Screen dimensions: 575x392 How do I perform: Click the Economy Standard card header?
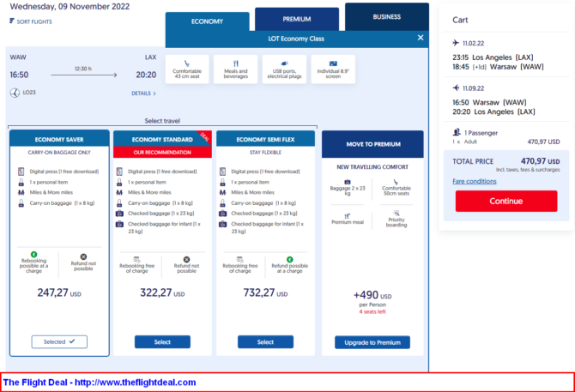click(162, 139)
